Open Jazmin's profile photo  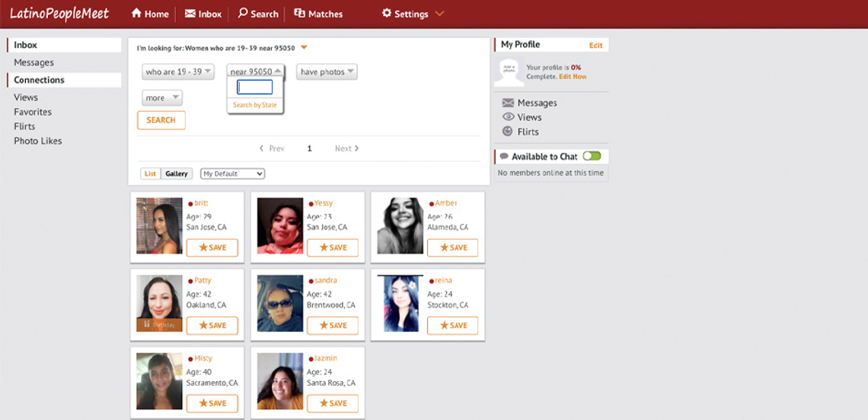point(280,381)
